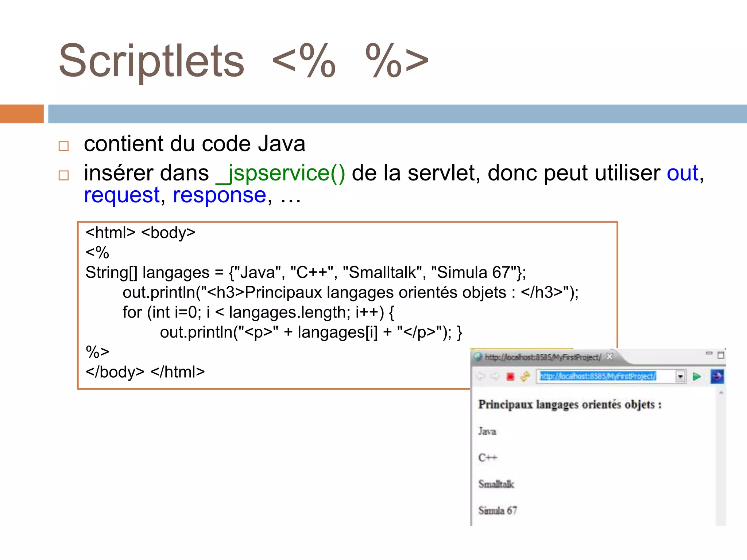Click the green Go to URL arrow
This screenshot has height=560, width=747.
(696, 377)
